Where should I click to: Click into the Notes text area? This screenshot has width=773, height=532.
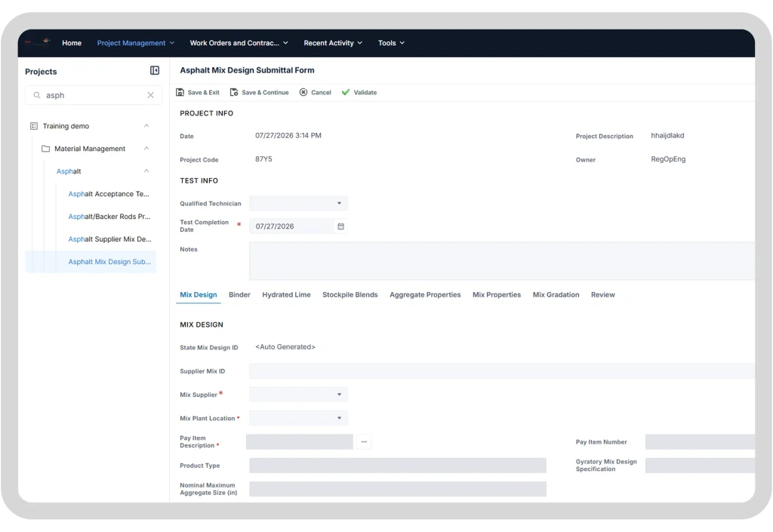(502, 260)
